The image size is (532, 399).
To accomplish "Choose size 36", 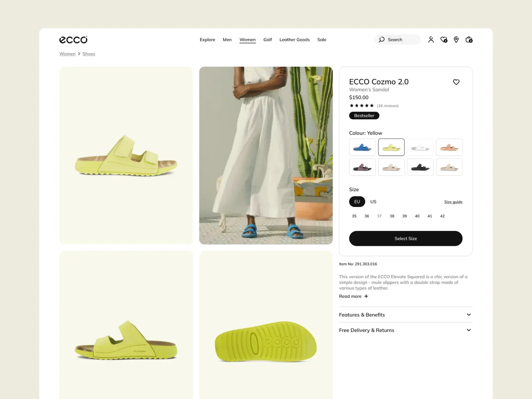I will click(x=367, y=216).
